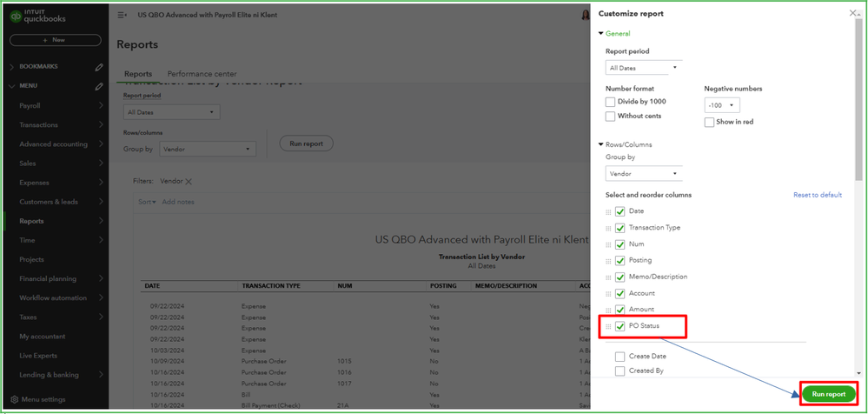
Task: Open Report period dropdown in Customize panel
Action: click(644, 68)
